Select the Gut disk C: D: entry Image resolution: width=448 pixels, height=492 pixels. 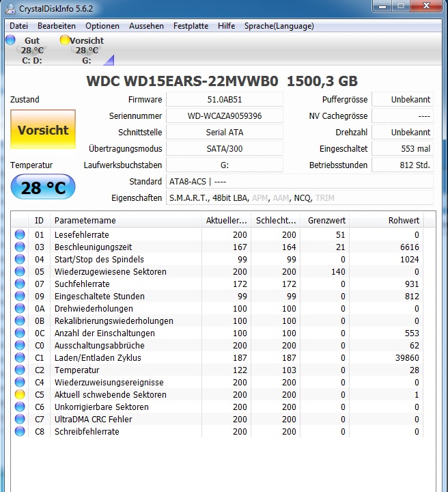32,50
